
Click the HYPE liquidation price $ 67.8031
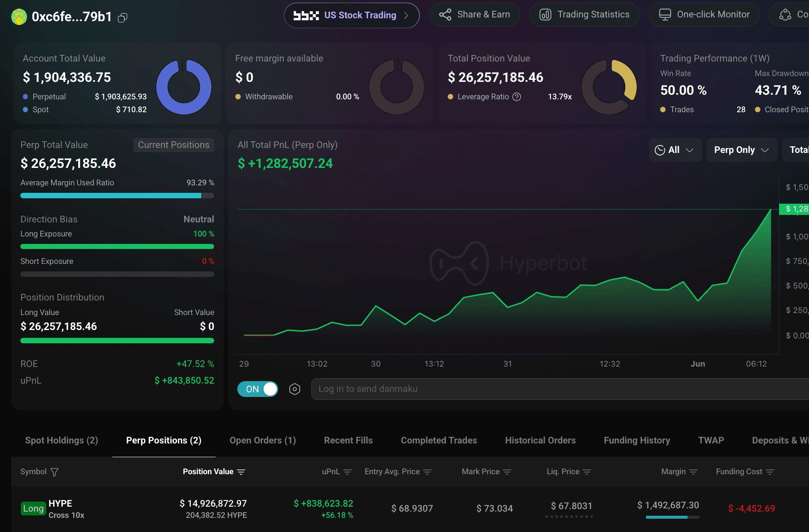[572, 506]
